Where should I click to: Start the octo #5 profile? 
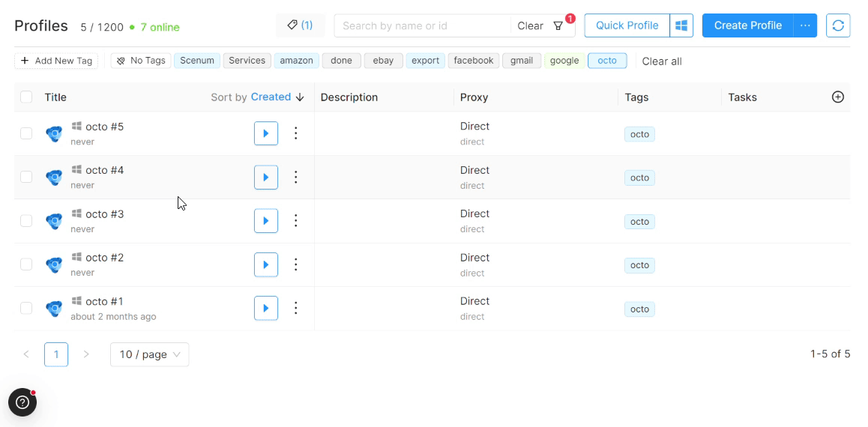[x=265, y=133]
